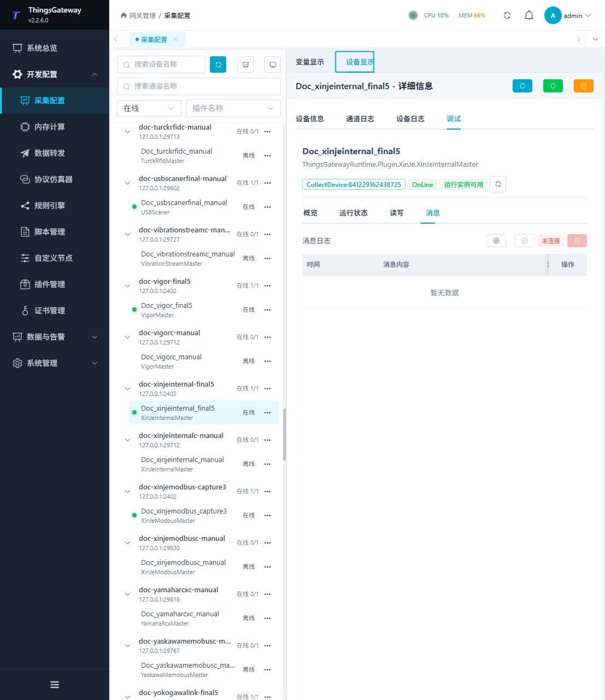
Task: Start message log with the play icon
Action: coord(496,241)
